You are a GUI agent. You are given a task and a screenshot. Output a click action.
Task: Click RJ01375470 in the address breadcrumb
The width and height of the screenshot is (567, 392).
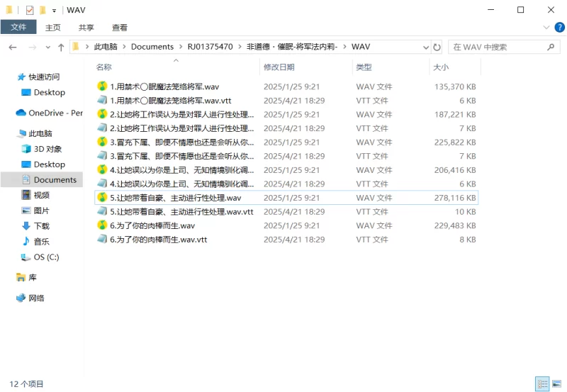pos(210,47)
